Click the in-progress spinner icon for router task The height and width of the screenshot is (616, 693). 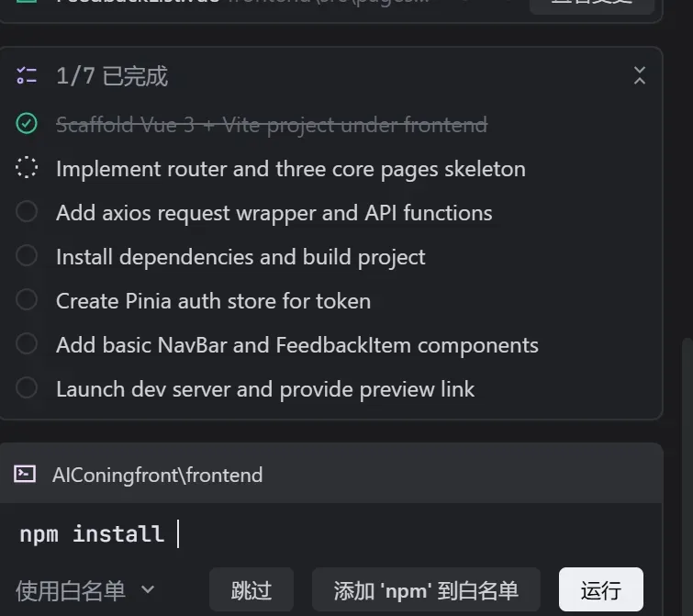[x=27, y=168]
